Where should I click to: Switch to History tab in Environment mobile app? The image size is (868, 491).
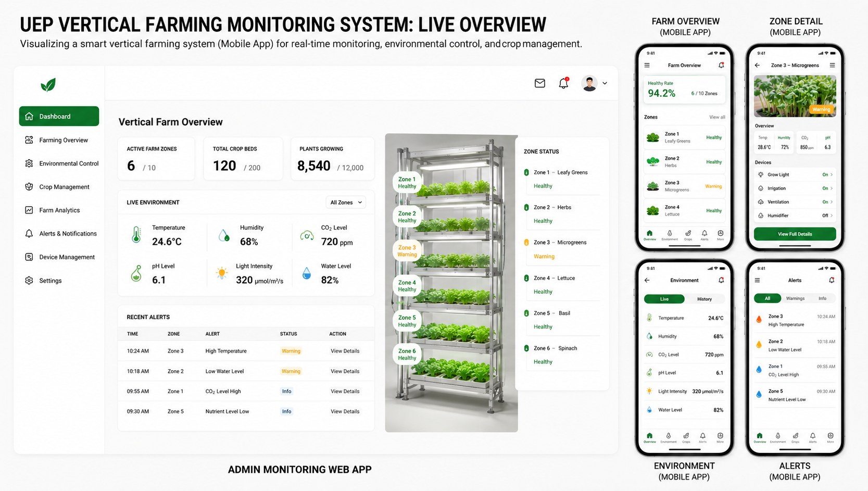pos(705,299)
